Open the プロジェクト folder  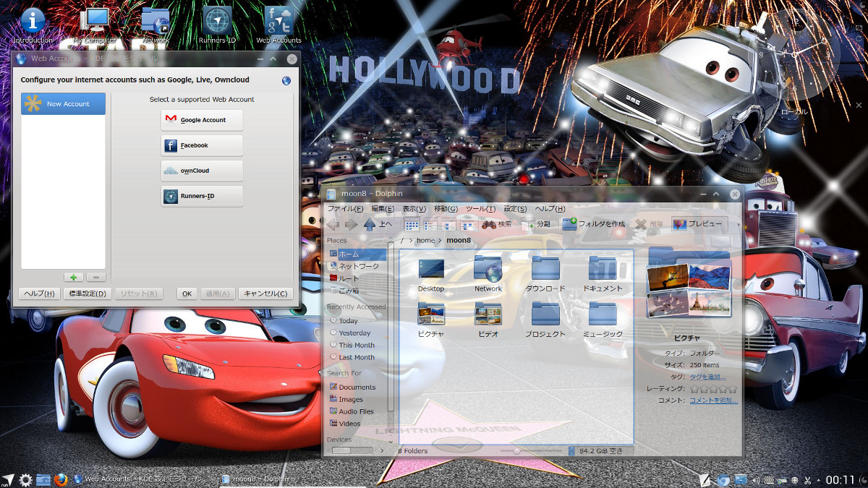point(545,320)
